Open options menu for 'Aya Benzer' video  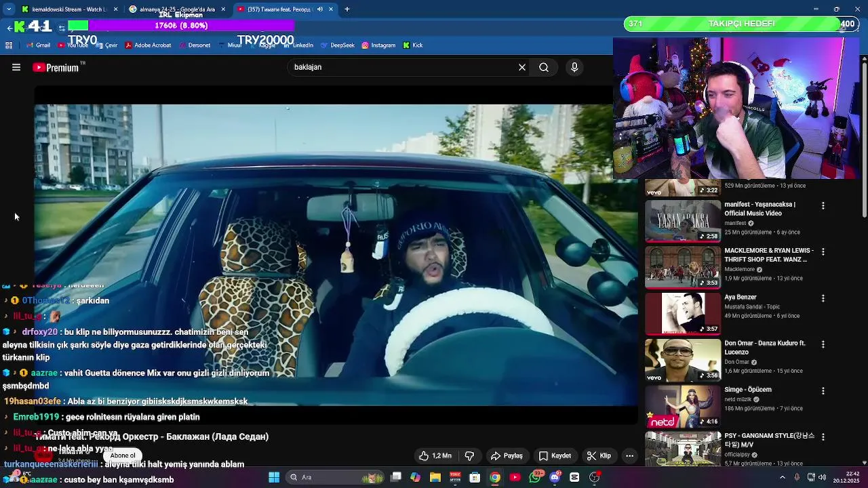click(x=823, y=298)
